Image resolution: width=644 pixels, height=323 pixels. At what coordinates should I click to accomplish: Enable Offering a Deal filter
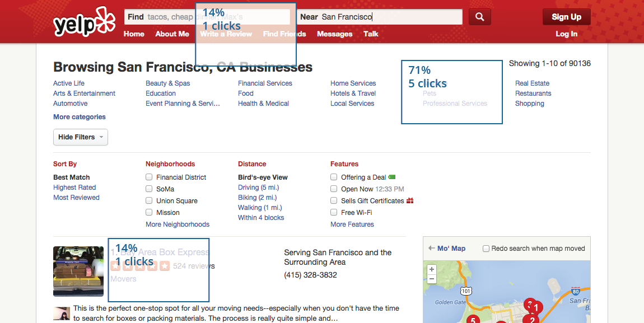pyautogui.click(x=334, y=177)
